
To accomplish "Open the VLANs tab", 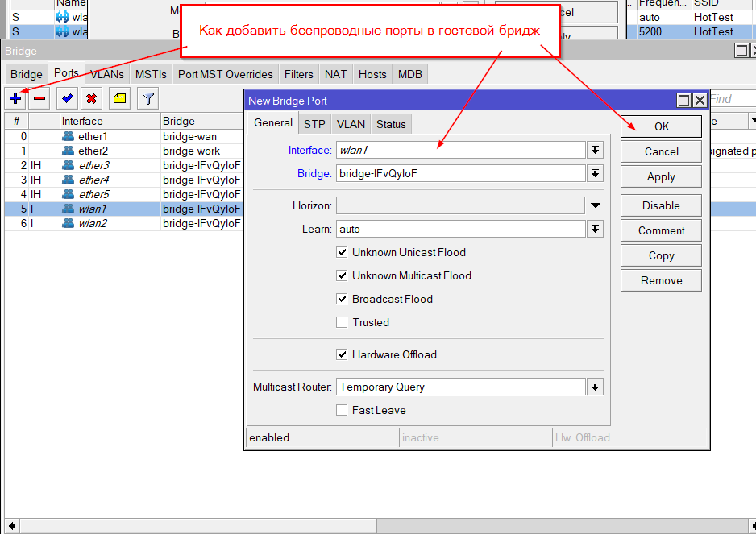I will pos(107,74).
